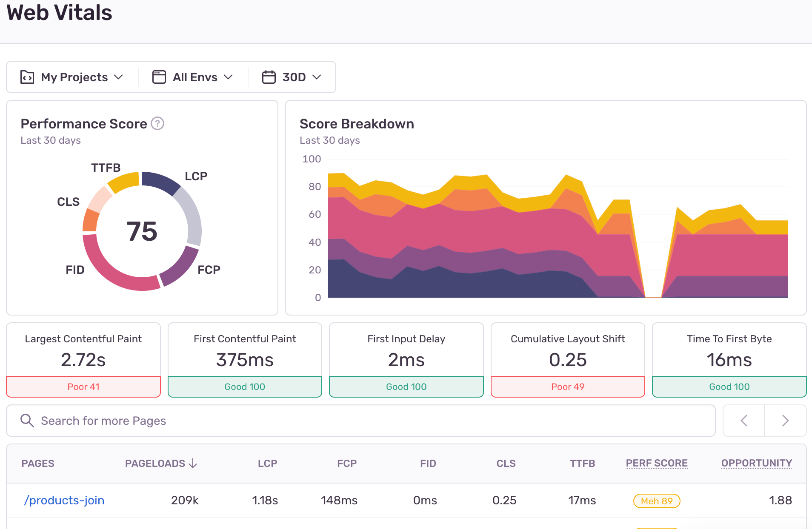Click the Performance Score help question-mark icon
Viewport: 812px width, 529px height.
(x=157, y=124)
